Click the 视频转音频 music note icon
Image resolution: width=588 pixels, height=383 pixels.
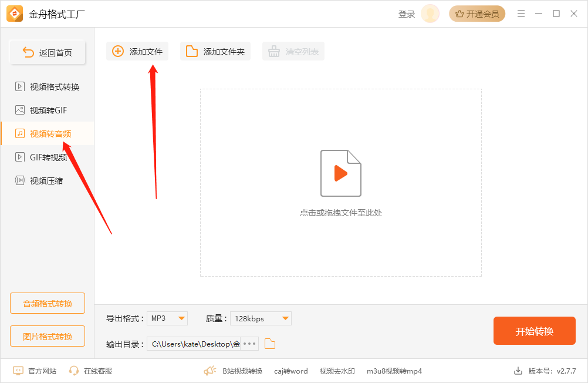click(x=20, y=133)
